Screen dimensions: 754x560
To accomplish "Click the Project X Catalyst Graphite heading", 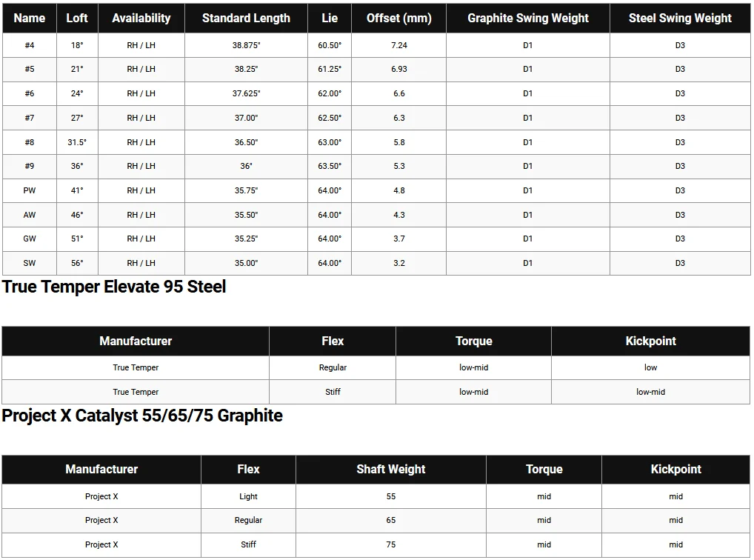I will (142, 416).
